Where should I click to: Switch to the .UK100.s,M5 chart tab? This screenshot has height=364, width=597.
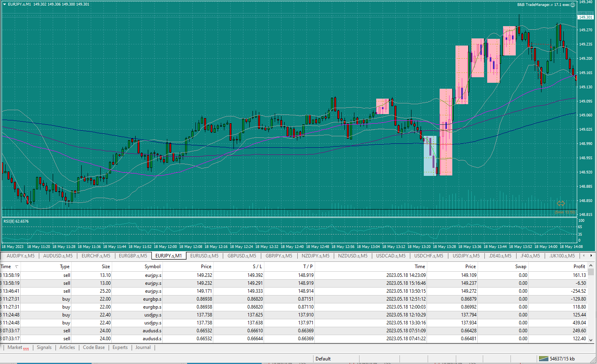coord(562,256)
